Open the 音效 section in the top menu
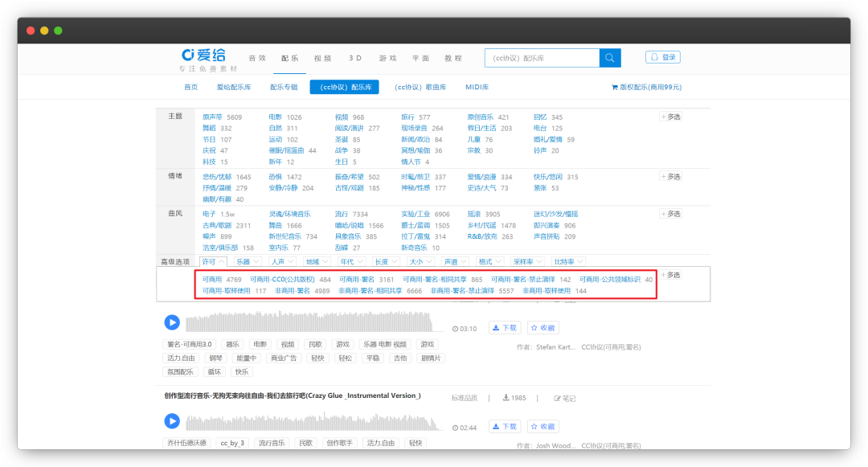Image resolution: width=868 pixels, height=467 pixels. coord(257,58)
